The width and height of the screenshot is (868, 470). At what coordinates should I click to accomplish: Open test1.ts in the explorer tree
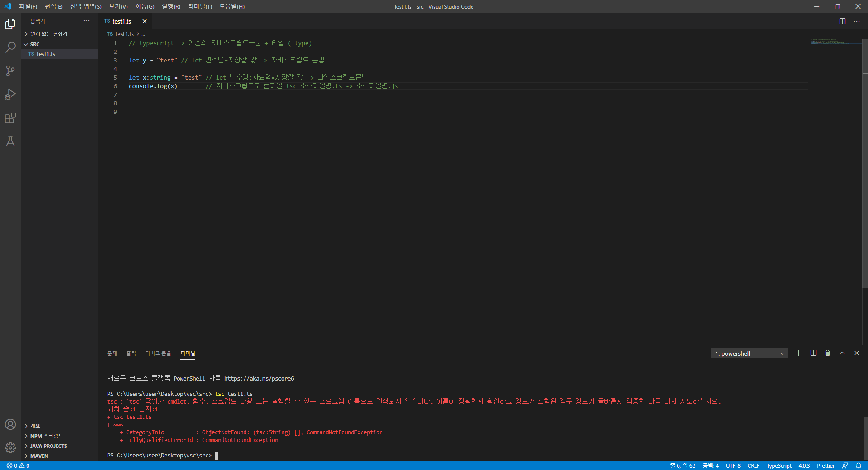pos(60,54)
